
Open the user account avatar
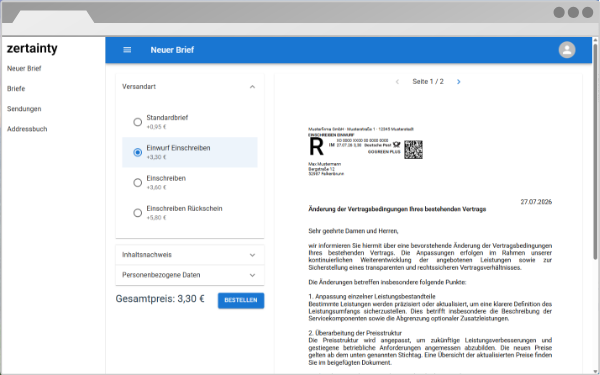point(567,50)
